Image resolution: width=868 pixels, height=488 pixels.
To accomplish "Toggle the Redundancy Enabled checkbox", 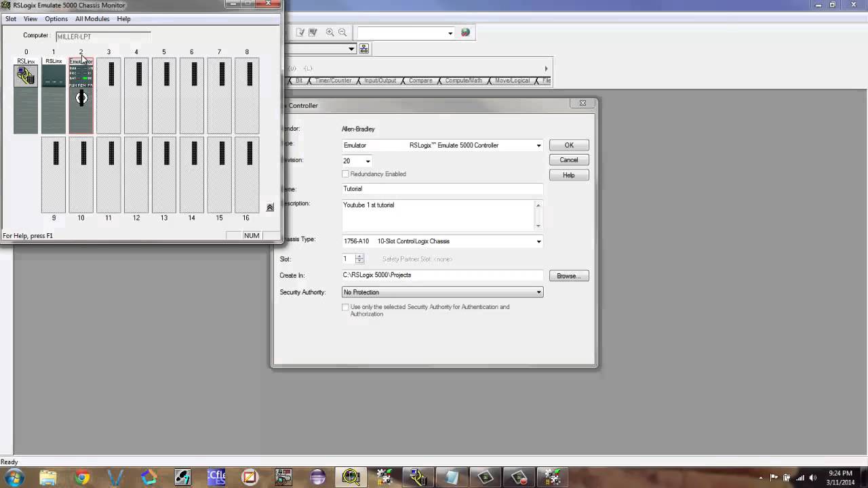I will 346,174.
